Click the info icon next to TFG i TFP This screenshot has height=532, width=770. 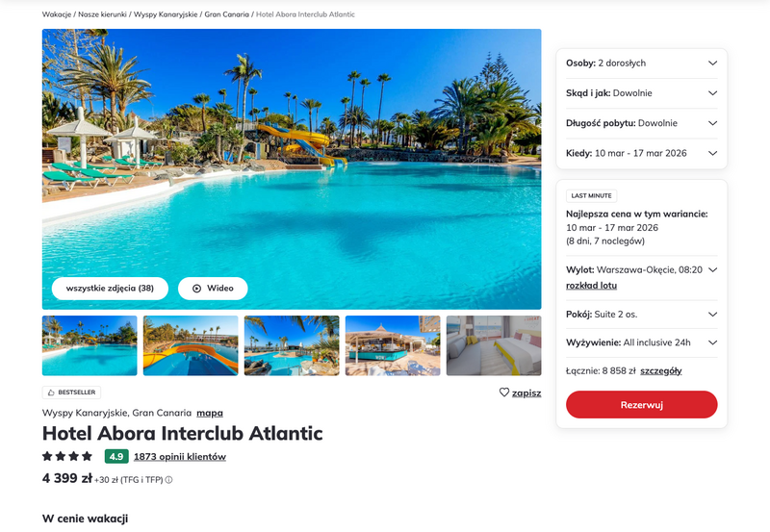tap(169, 480)
